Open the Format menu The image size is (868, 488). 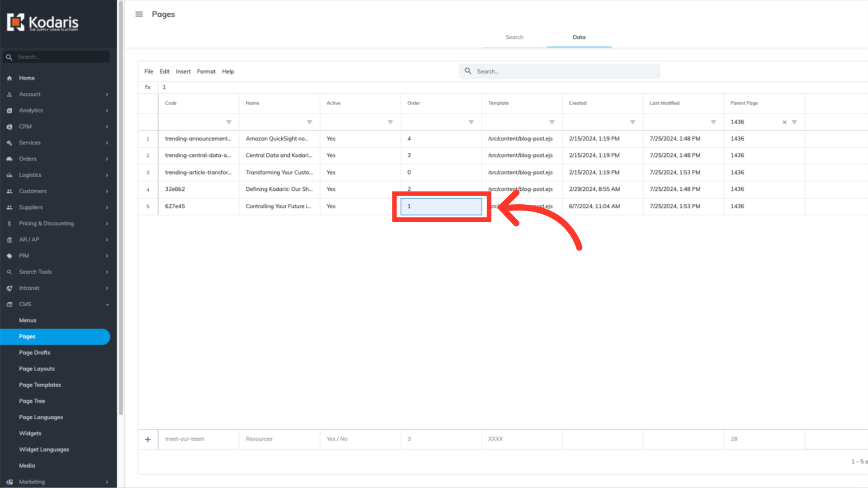pyautogui.click(x=206, y=71)
